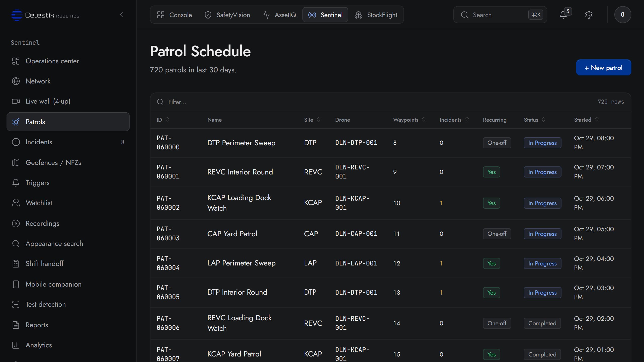Click the ⌘K shortcut badge
The width and height of the screenshot is (644, 362).
point(536,15)
